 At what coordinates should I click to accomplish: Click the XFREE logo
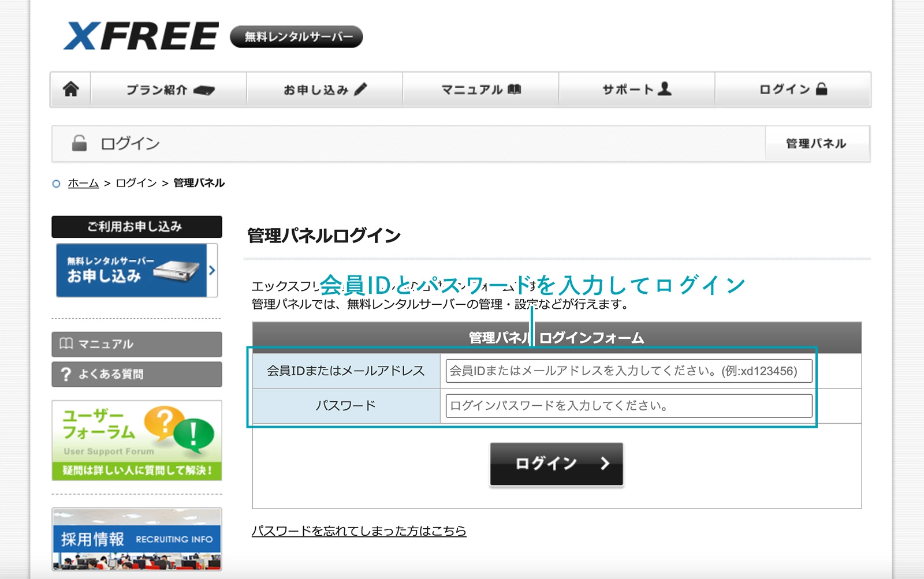point(141,36)
